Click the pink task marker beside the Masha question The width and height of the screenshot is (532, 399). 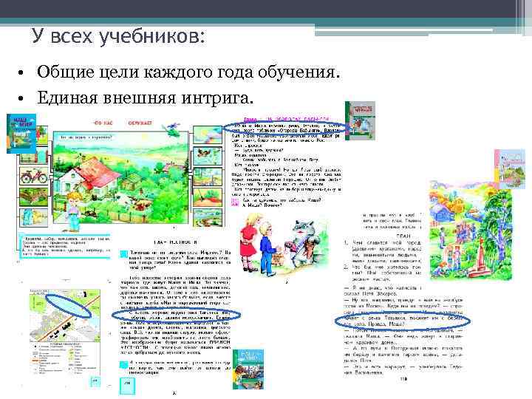[235, 202]
